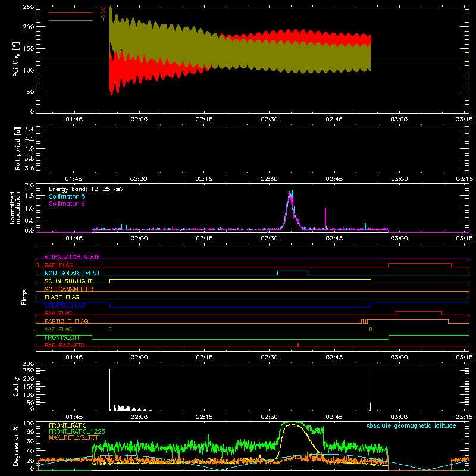Select the GAP_FLAG label
Screen dimensions: 476x476
pos(58,265)
